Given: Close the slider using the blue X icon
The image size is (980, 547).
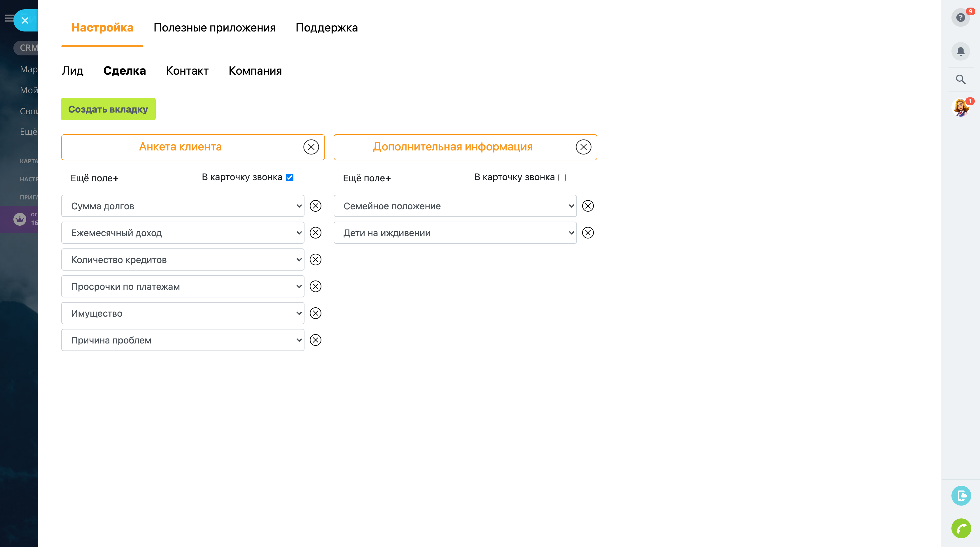Looking at the screenshot, I should (x=25, y=20).
